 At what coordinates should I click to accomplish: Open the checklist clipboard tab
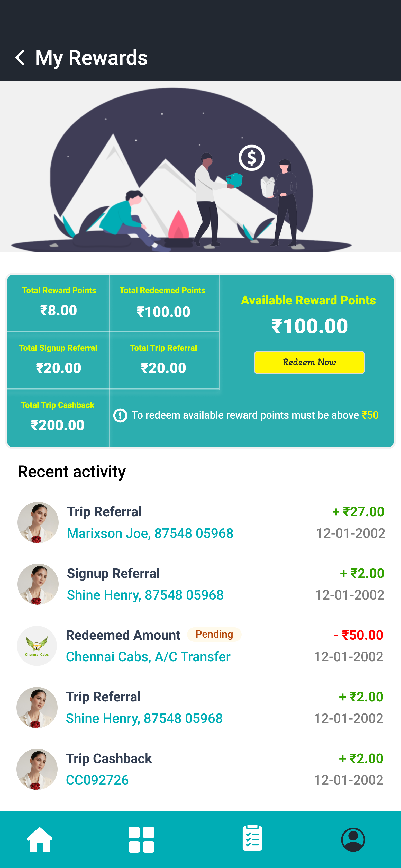pyautogui.click(x=252, y=838)
